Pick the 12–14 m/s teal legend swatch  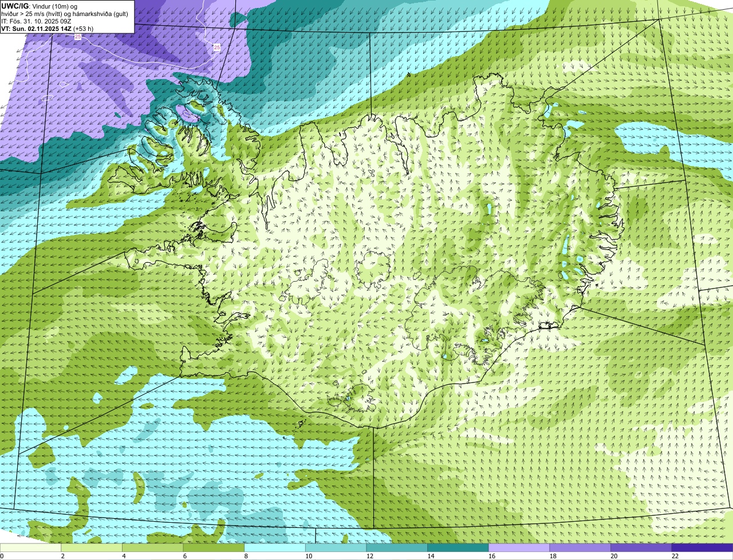(x=397, y=548)
